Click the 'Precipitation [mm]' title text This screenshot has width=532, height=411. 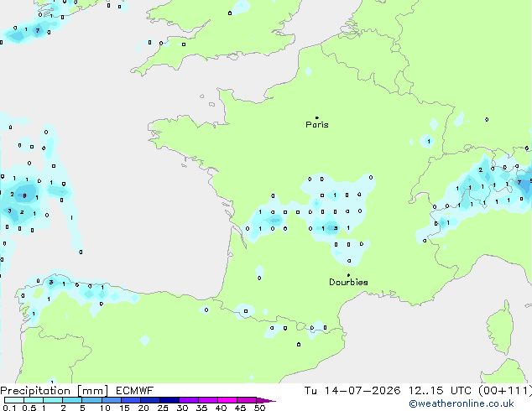pos(55,391)
